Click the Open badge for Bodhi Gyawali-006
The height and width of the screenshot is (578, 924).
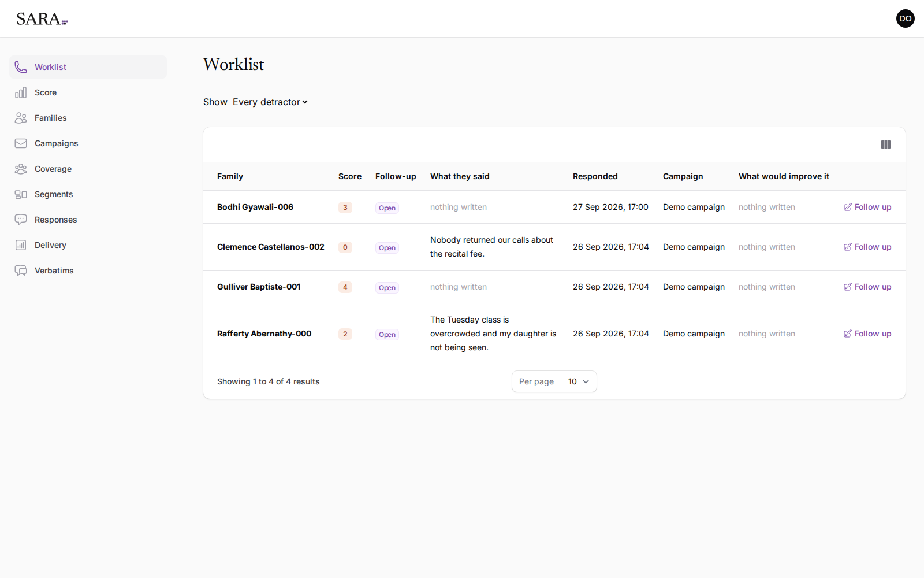tap(387, 208)
